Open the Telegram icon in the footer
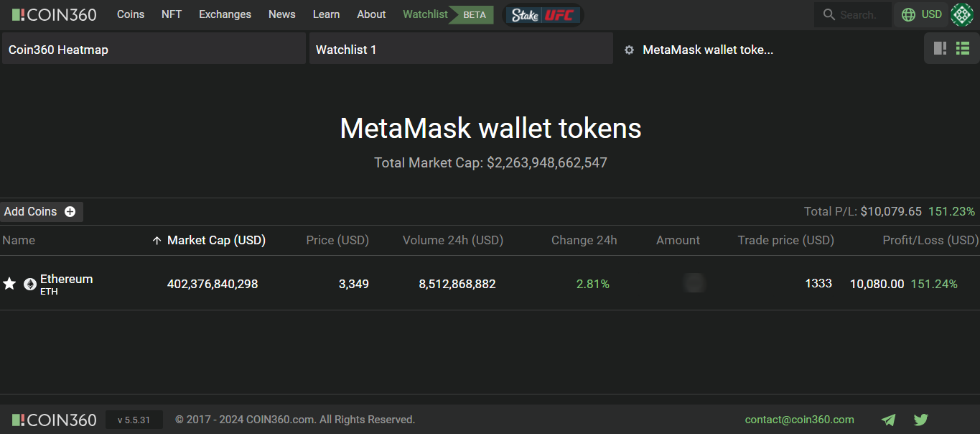980x434 pixels. 889,420
